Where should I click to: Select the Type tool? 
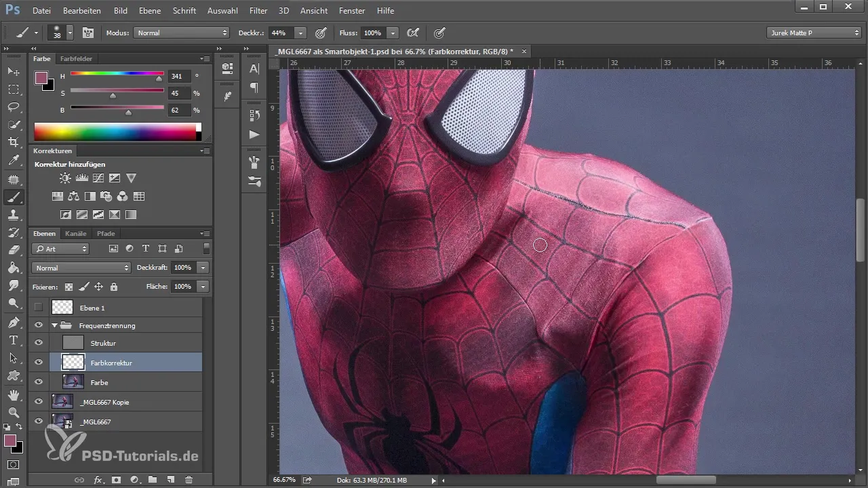[x=13, y=340]
